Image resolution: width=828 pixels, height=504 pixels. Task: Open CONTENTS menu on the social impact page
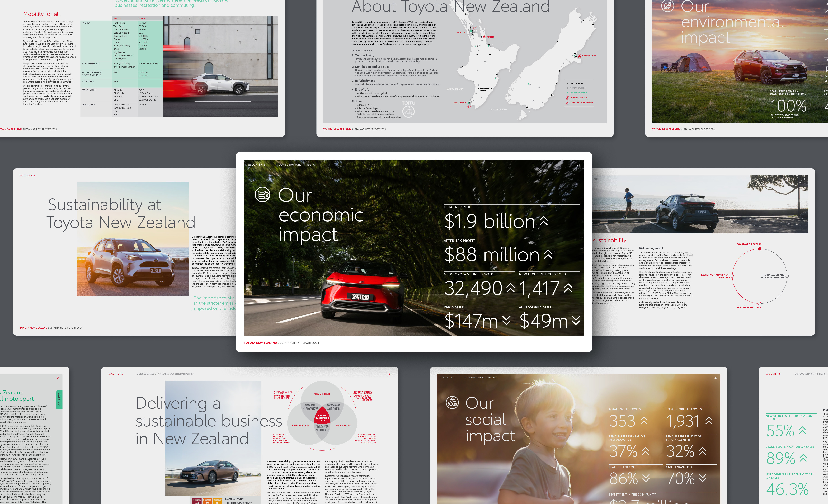pos(447,378)
